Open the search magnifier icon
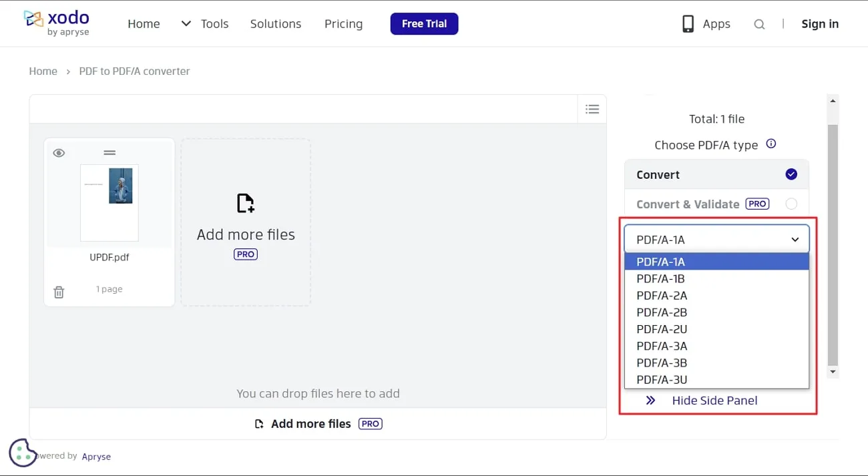This screenshot has height=476, width=868. pyautogui.click(x=759, y=24)
